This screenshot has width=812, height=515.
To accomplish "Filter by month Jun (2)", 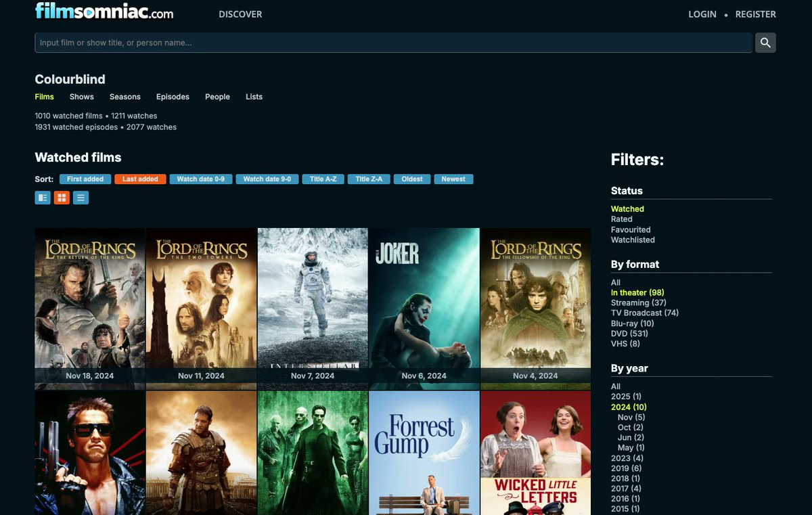I will (631, 438).
